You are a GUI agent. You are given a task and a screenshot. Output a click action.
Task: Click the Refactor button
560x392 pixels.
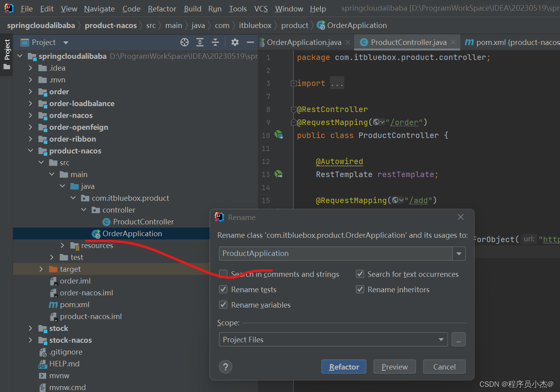click(344, 367)
